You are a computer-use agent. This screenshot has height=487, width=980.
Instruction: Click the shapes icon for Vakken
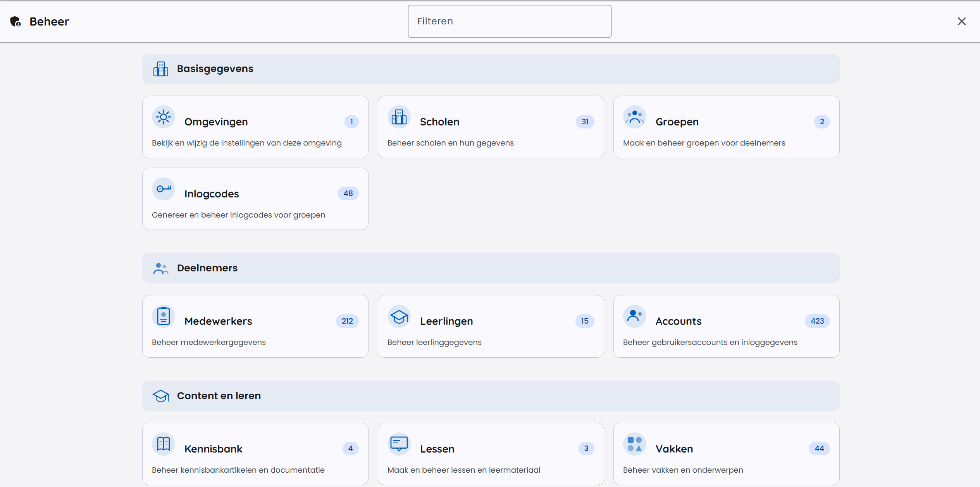(x=634, y=444)
